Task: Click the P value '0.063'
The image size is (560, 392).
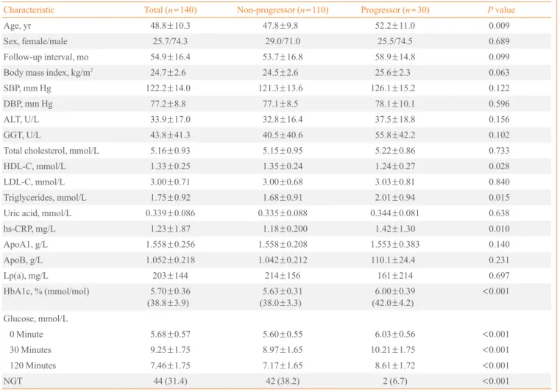Action: click(499, 73)
